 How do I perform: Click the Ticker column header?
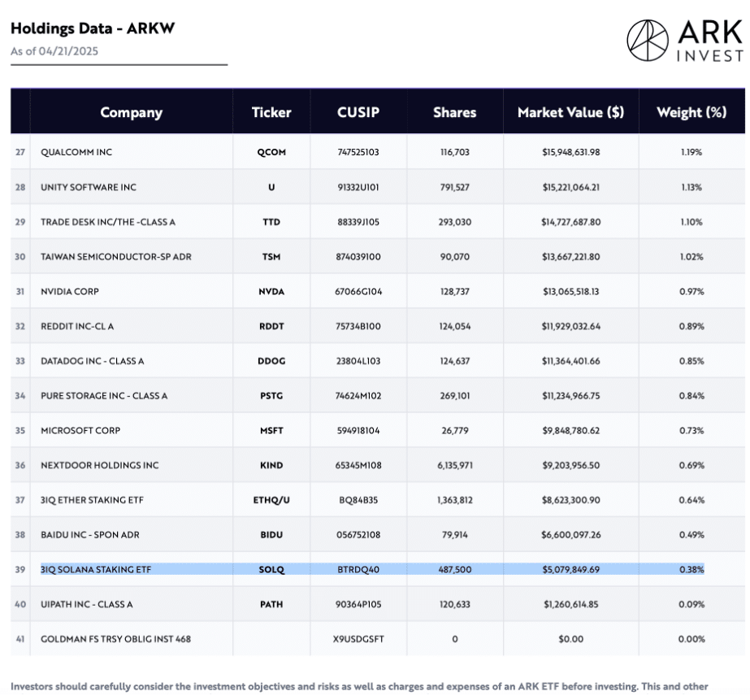(271, 112)
